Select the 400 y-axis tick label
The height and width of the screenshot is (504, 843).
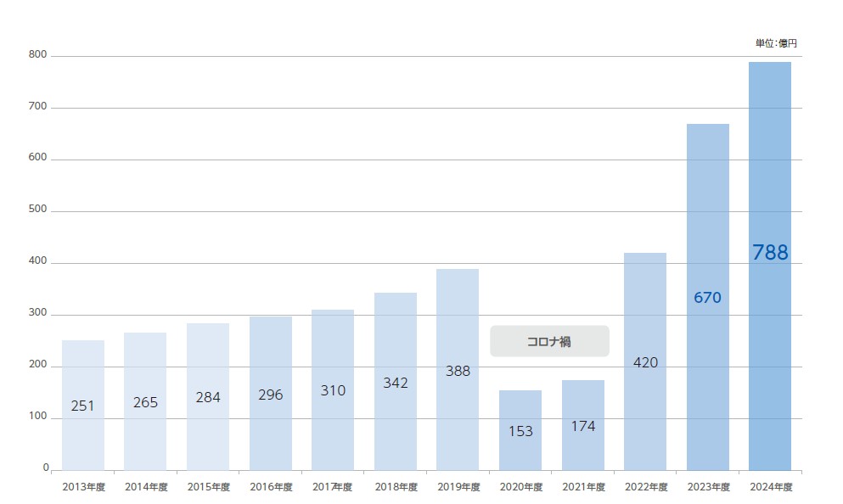click(x=38, y=262)
